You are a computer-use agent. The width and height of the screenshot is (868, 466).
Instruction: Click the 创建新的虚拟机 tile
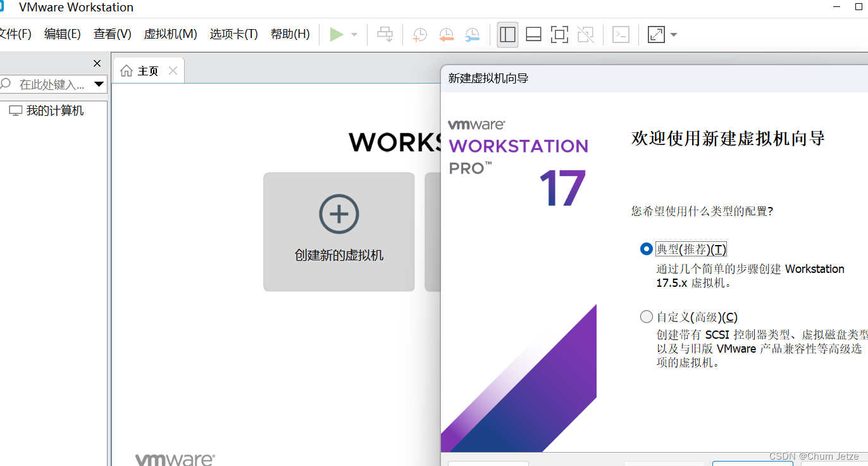(x=339, y=232)
